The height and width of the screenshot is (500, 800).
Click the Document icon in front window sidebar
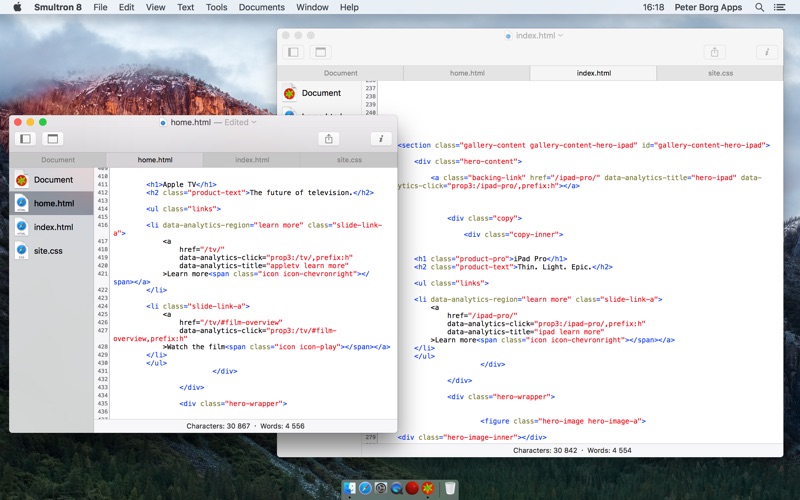(x=21, y=180)
